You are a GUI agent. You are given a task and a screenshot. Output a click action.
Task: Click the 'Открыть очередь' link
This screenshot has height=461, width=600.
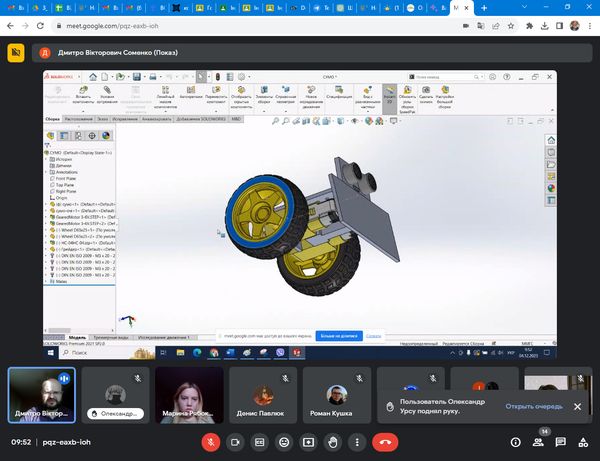[x=533, y=407]
